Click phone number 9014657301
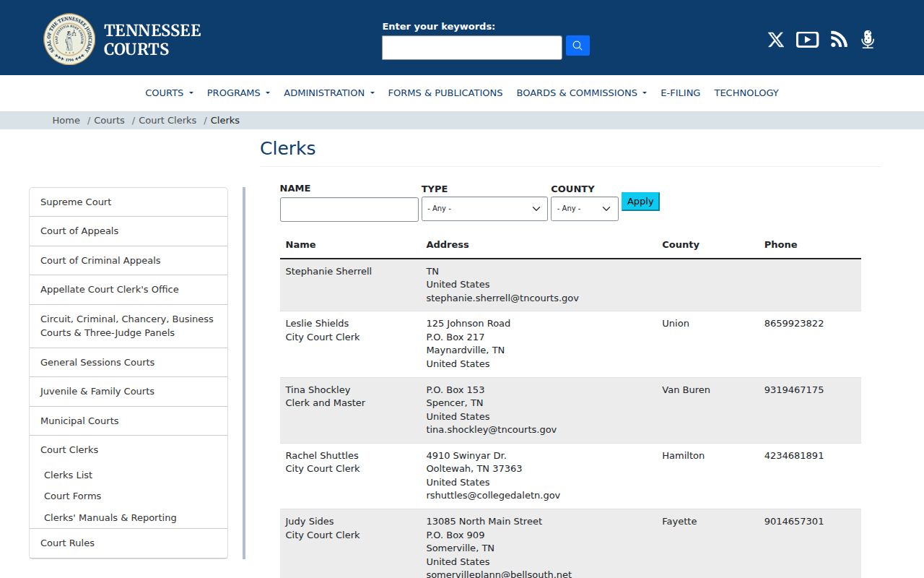Viewport: 924px width, 578px height. click(794, 522)
